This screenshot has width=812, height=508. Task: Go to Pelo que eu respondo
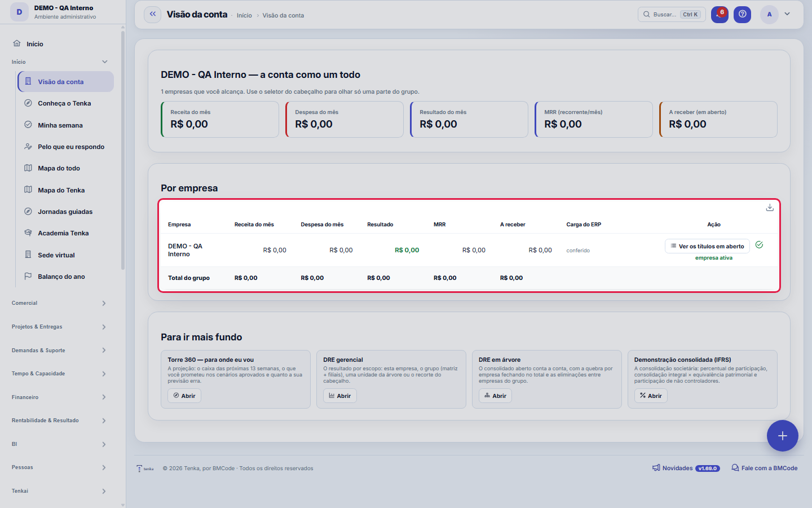[x=65, y=147]
